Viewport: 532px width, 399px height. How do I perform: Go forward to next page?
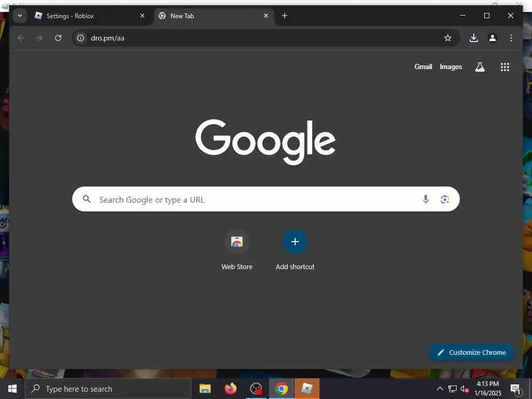click(x=39, y=38)
